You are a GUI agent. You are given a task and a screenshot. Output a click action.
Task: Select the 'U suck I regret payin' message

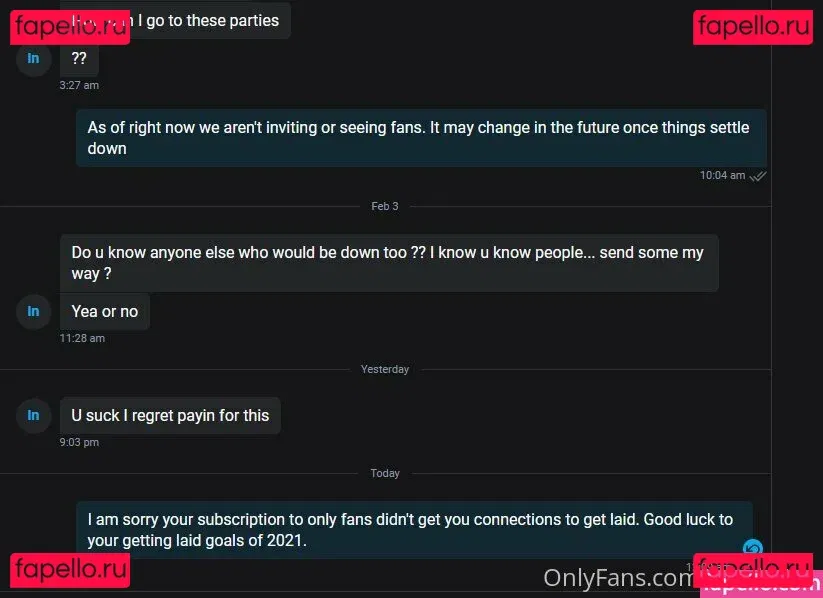click(x=170, y=415)
